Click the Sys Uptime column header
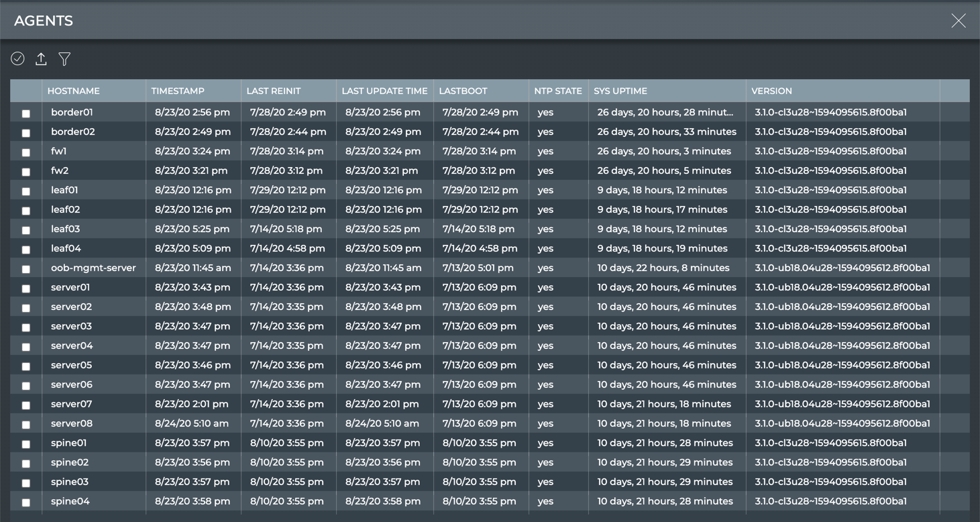The image size is (980, 522). [620, 91]
